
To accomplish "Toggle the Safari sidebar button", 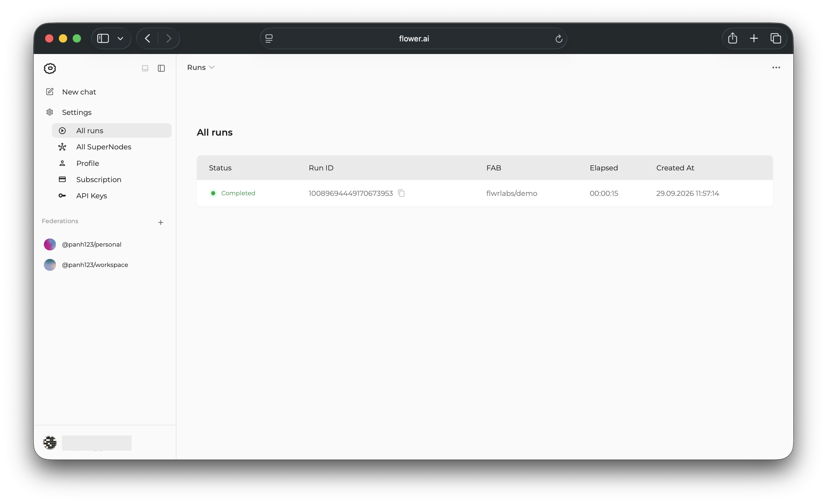I will coord(103,38).
